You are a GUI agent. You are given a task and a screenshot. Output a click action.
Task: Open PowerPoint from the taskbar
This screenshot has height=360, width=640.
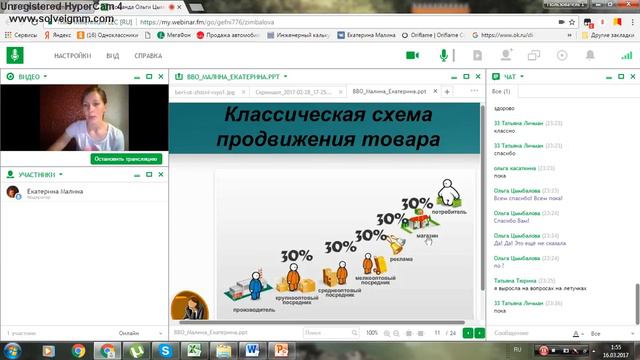[x=281, y=351]
